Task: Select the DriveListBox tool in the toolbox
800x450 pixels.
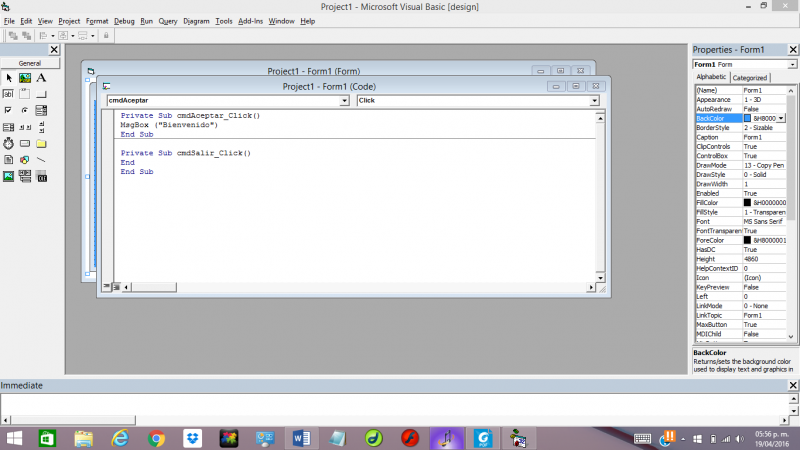Action: tap(25, 143)
